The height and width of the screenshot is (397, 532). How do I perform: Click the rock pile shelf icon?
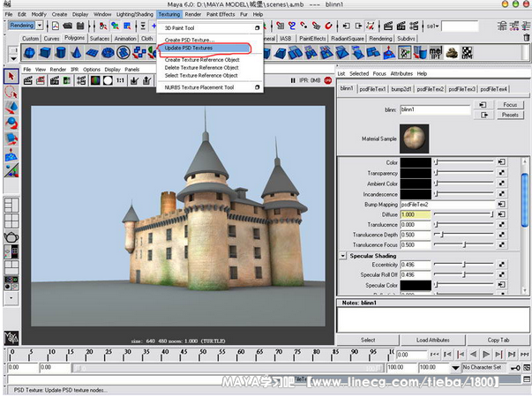pos(452,53)
